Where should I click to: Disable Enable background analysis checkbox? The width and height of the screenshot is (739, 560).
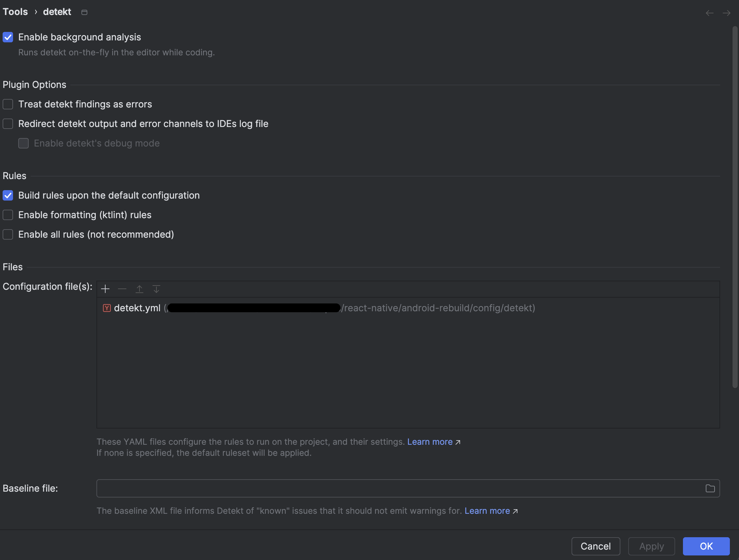click(x=8, y=37)
